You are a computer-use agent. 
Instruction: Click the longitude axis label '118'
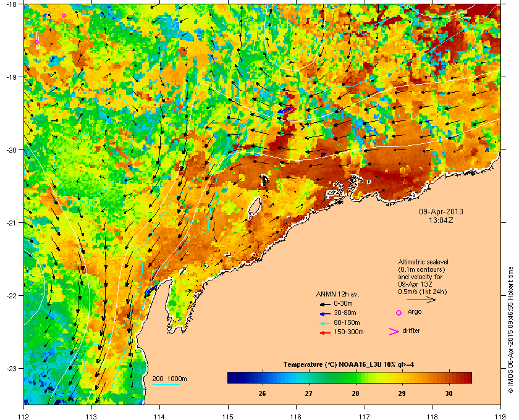coord(432,416)
